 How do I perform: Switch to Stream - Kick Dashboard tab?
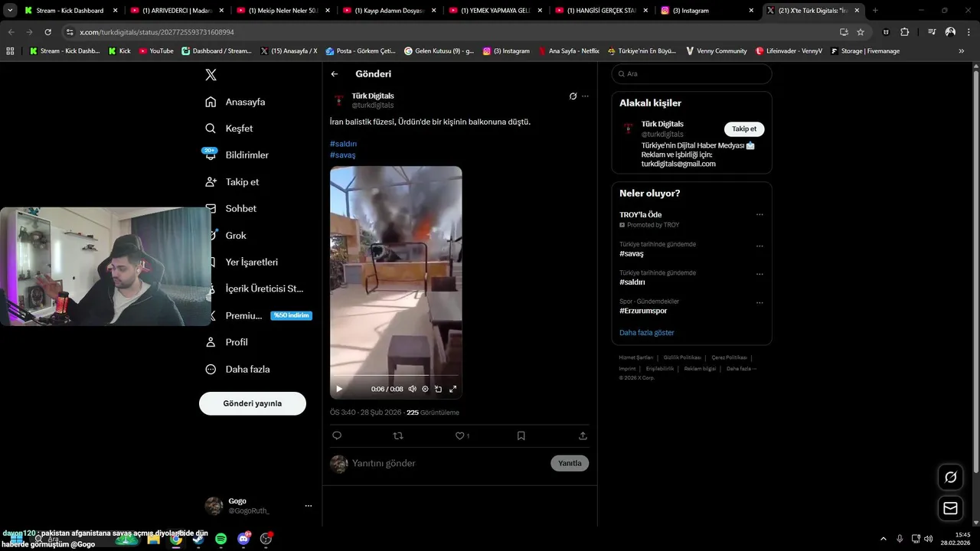click(x=71, y=11)
